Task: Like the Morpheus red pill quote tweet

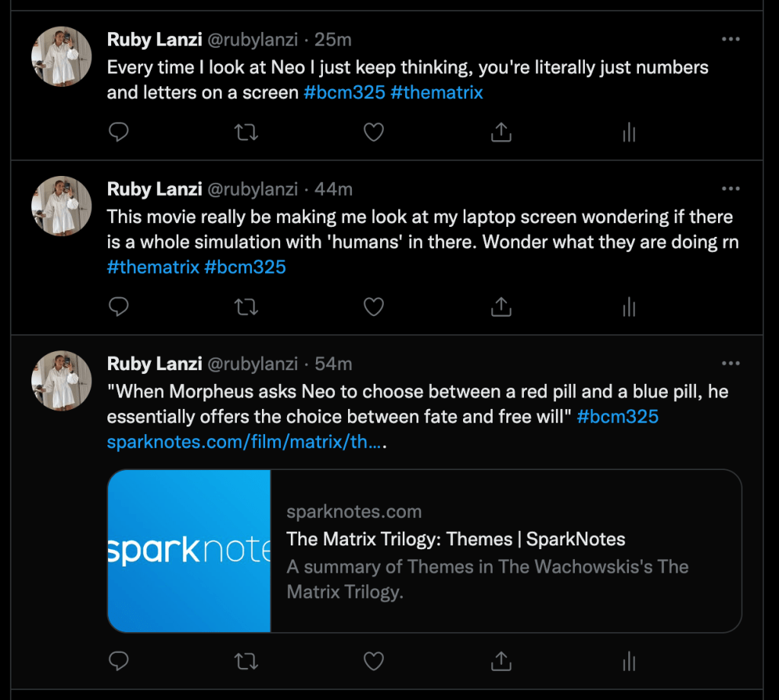Action: point(373,661)
